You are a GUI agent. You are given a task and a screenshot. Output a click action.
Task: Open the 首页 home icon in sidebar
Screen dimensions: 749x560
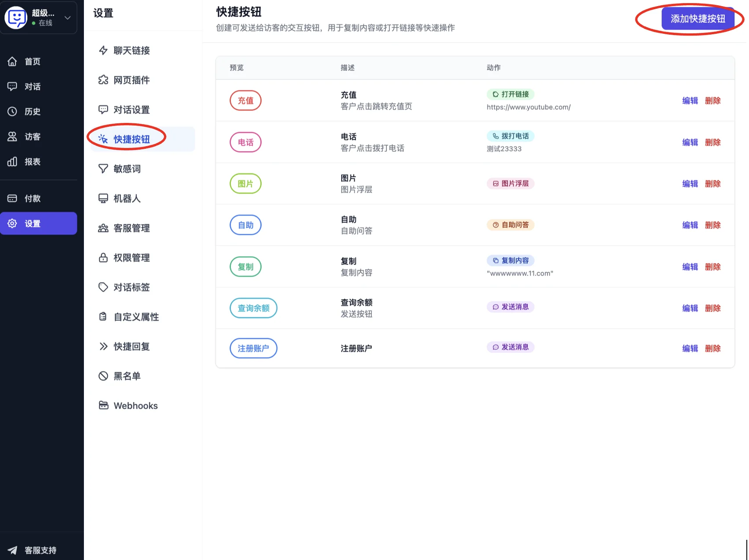pos(12,61)
